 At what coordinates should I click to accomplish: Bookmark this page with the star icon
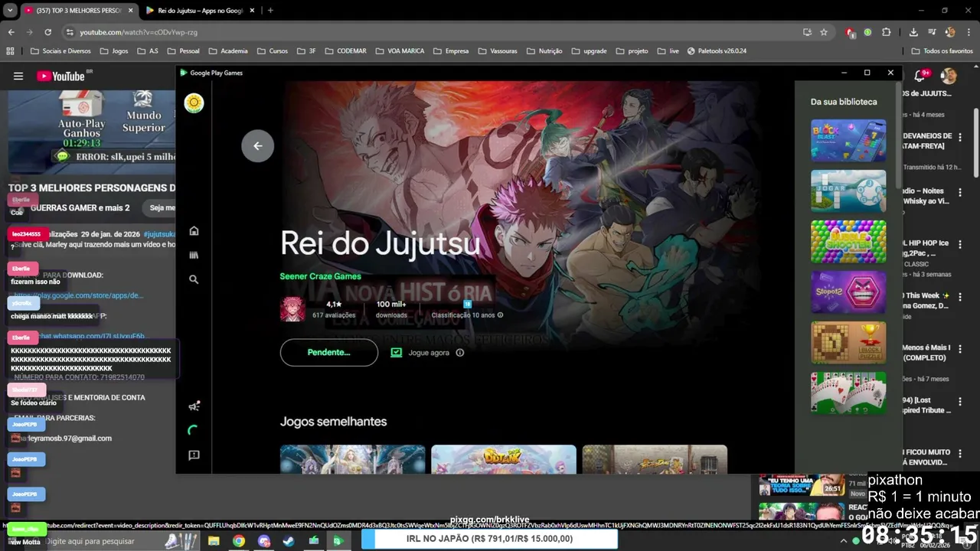point(824,32)
